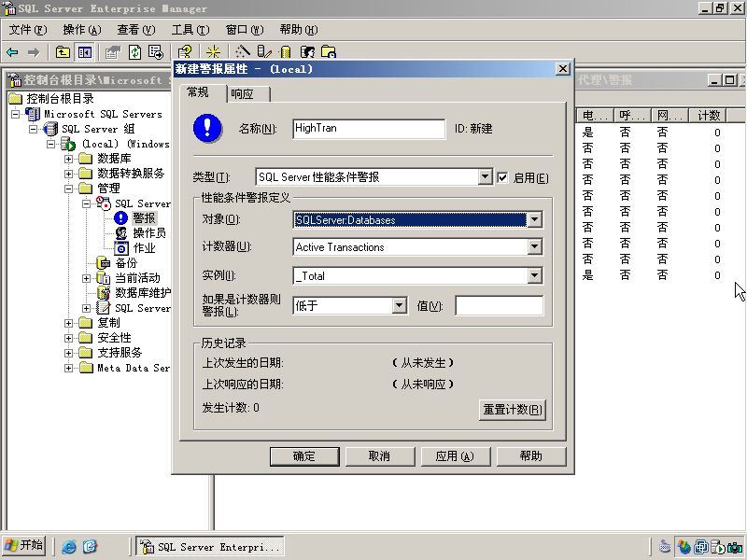The width and height of the screenshot is (747, 560).
Task: Click the (local) server icon in tree
Action: click(x=67, y=144)
